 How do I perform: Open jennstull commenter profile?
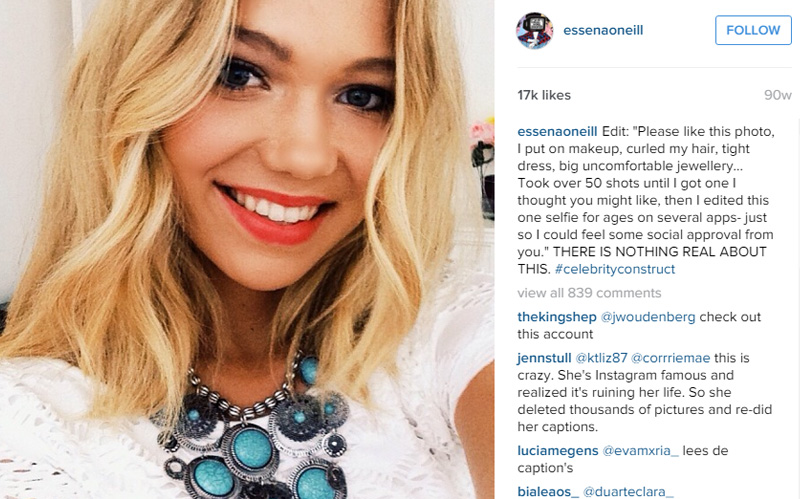[544, 358]
